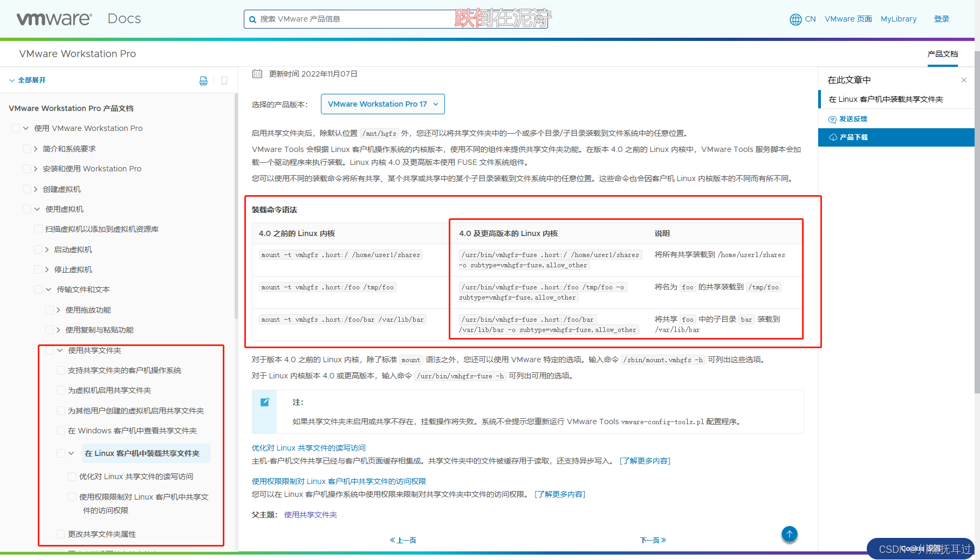The height and width of the screenshot is (560, 980).
Task: Collapse 使用虚拟机 tree node
Action: (x=37, y=209)
